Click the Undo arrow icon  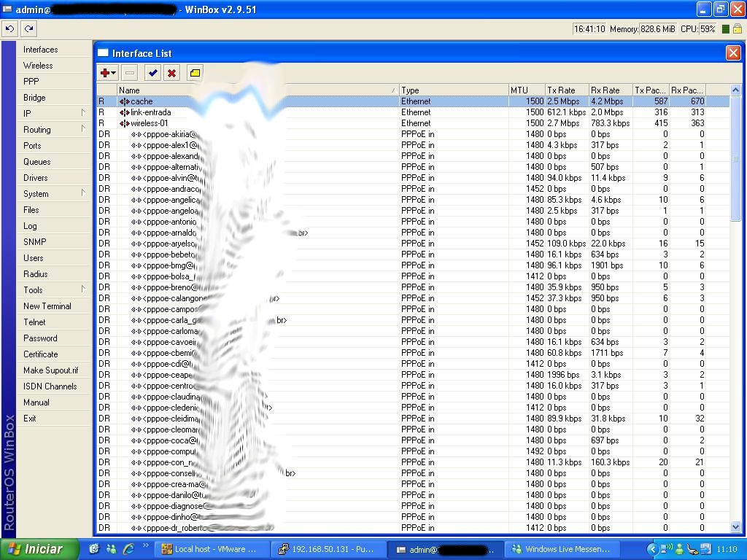tap(9, 29)
